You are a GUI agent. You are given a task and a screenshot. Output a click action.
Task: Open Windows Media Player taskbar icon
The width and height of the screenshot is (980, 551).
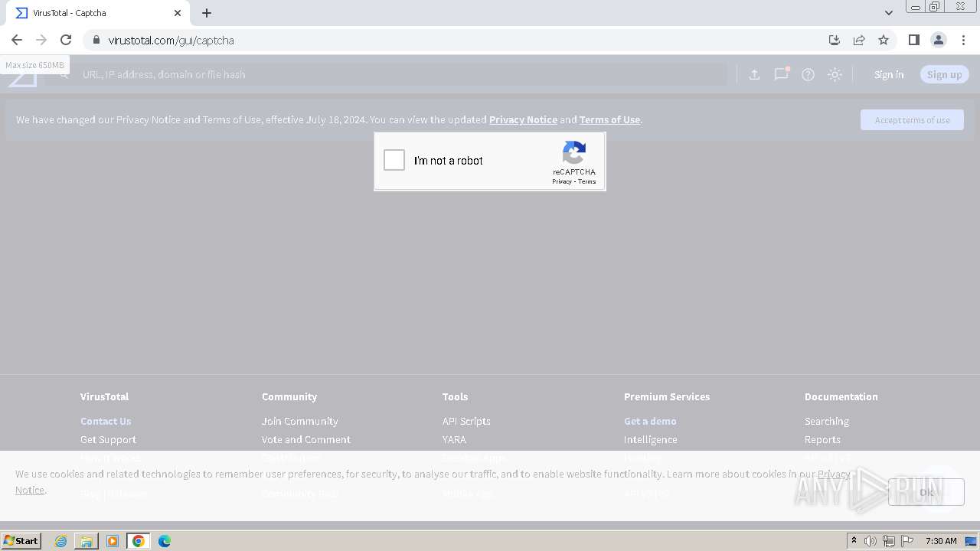[x=113, y=541]
